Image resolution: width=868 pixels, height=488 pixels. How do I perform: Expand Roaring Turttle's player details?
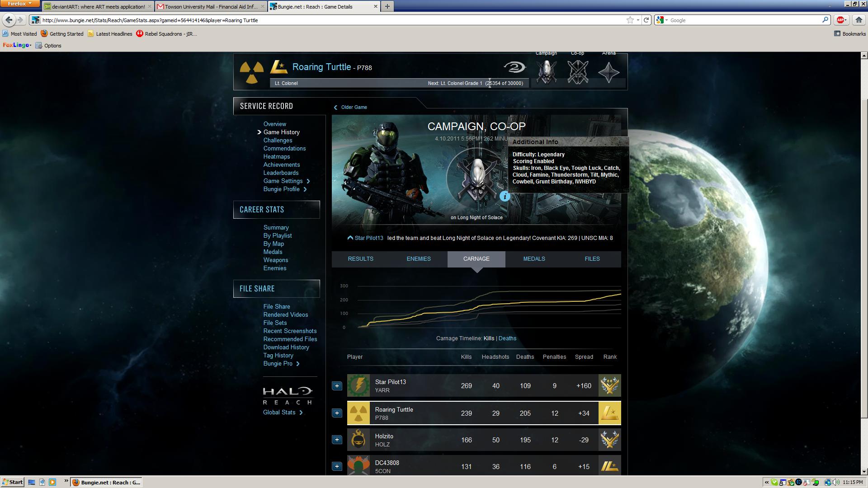(337, 413)
